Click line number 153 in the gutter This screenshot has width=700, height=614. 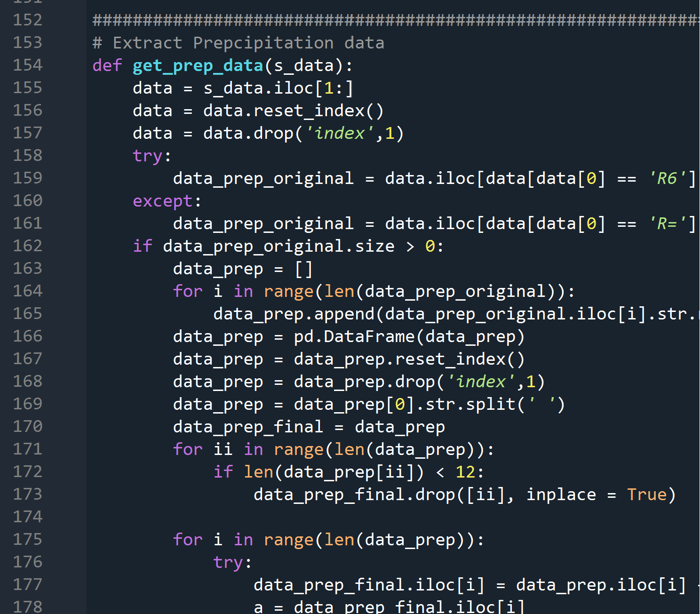pyautogui.click(x=28, y=42)
